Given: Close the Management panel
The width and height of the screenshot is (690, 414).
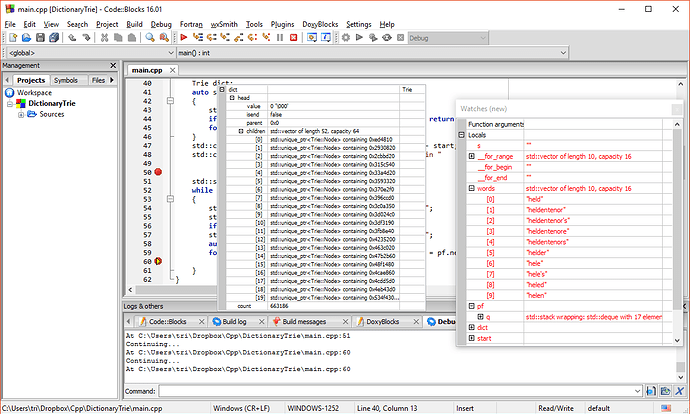Looking at the screenshot, I should [x=113, y=66].
